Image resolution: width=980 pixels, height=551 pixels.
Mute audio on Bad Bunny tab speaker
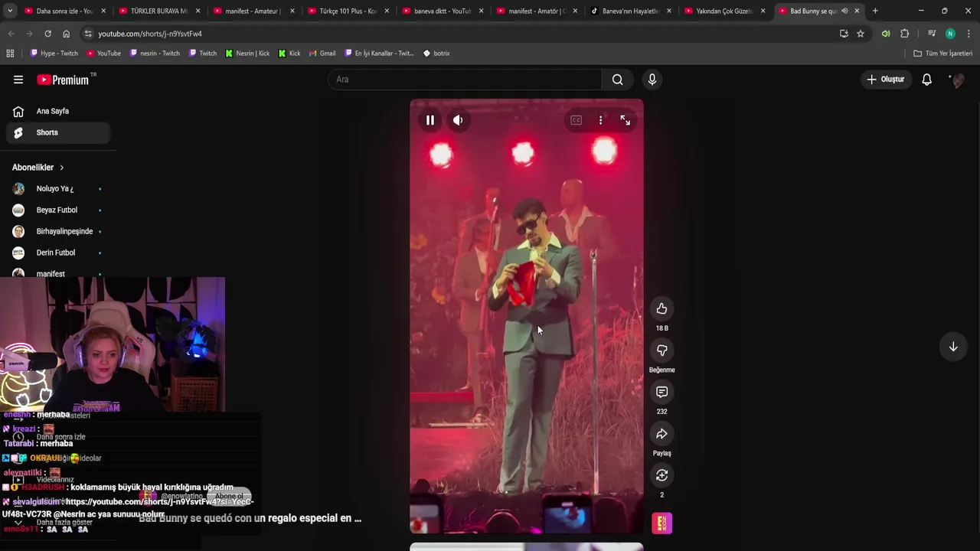844,11
